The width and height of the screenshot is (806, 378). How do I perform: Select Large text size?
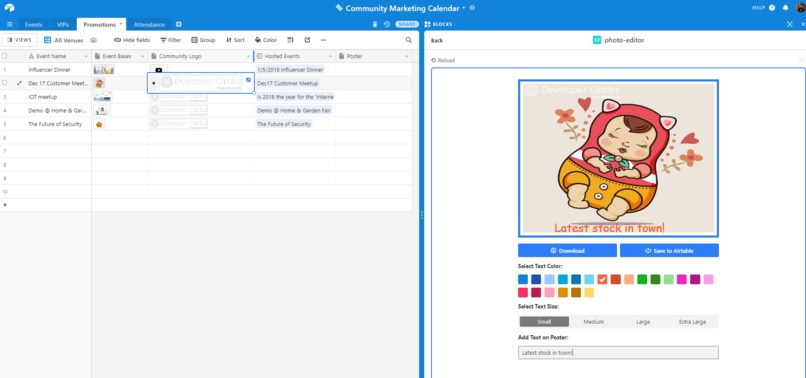(643, 321)
